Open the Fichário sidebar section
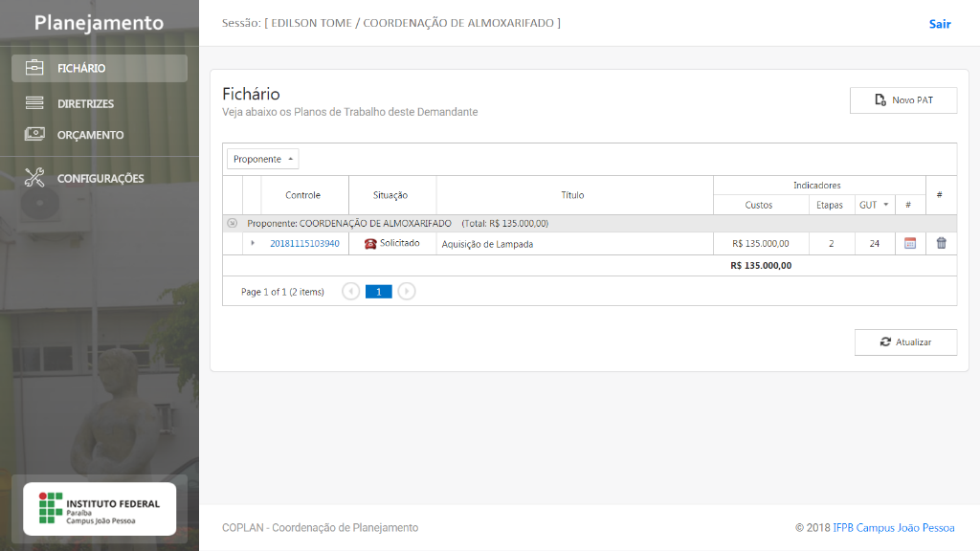The width and height of the screenshot is (980, 551). click(81, 69)
